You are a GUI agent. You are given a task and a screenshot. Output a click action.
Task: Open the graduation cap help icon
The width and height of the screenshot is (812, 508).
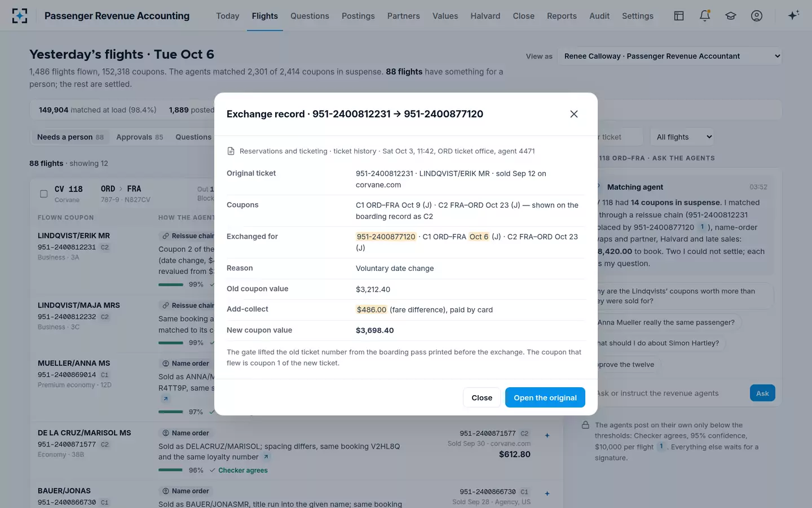point(731,16)
